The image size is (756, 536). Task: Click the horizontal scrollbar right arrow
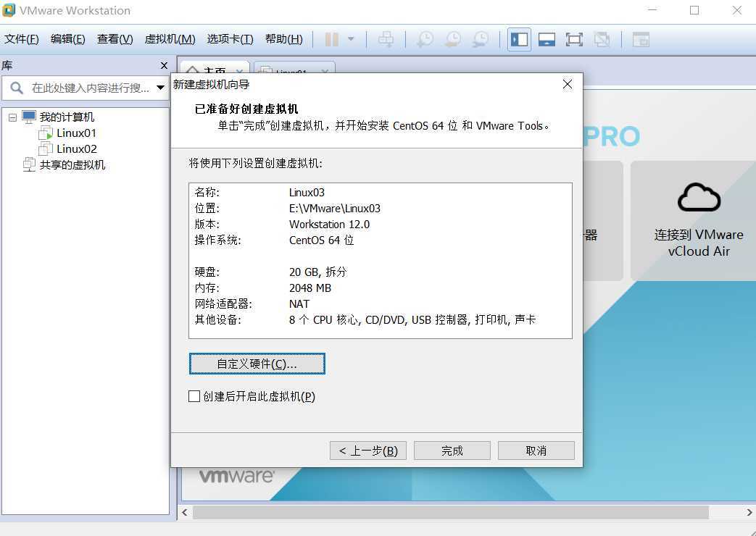click(749, 512)
